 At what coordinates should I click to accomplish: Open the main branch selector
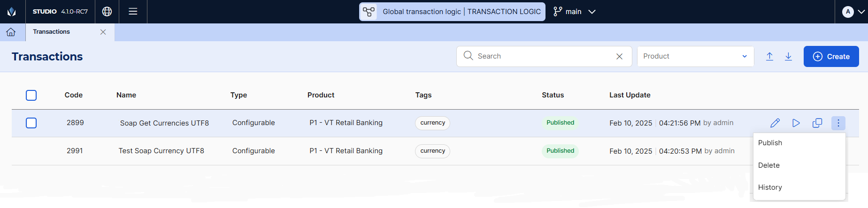574,12
